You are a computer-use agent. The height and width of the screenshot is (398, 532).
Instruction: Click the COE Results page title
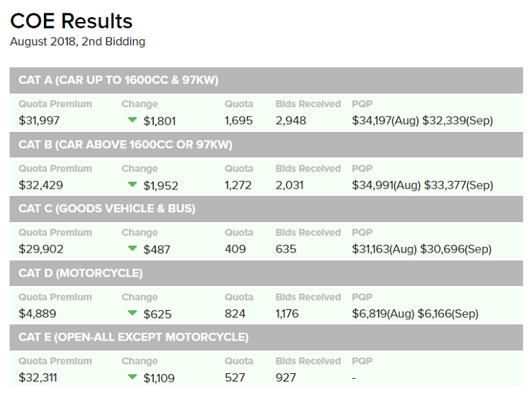(x=71, y=21)
